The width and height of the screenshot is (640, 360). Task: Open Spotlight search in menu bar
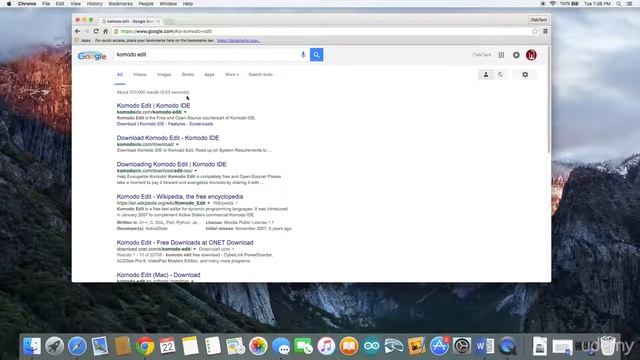pyautogui.click(x=619, y=4)
